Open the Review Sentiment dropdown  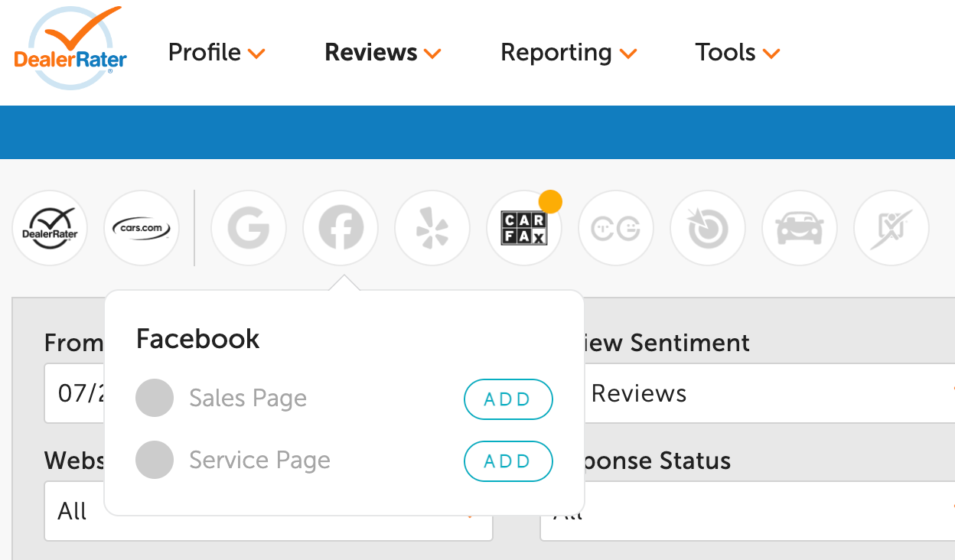point(765,393)
